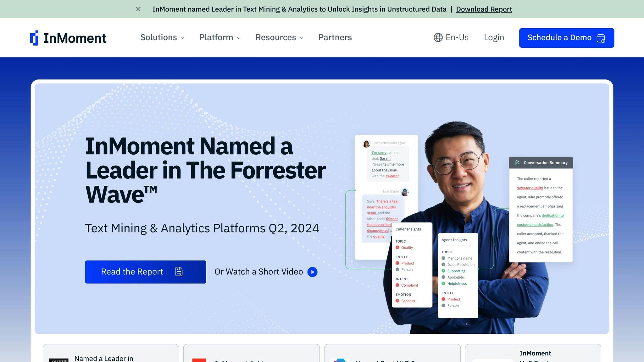Viewport: 644px width, 362px height.
Task: Click the calendar icon in Schedule a Demo
Action: click(601, 38)
